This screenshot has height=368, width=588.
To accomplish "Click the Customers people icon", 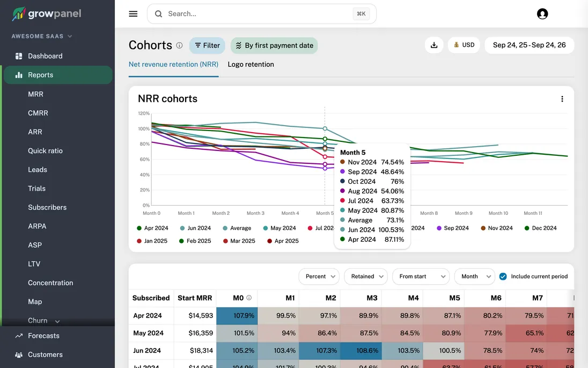I will [x=19, y=355].
